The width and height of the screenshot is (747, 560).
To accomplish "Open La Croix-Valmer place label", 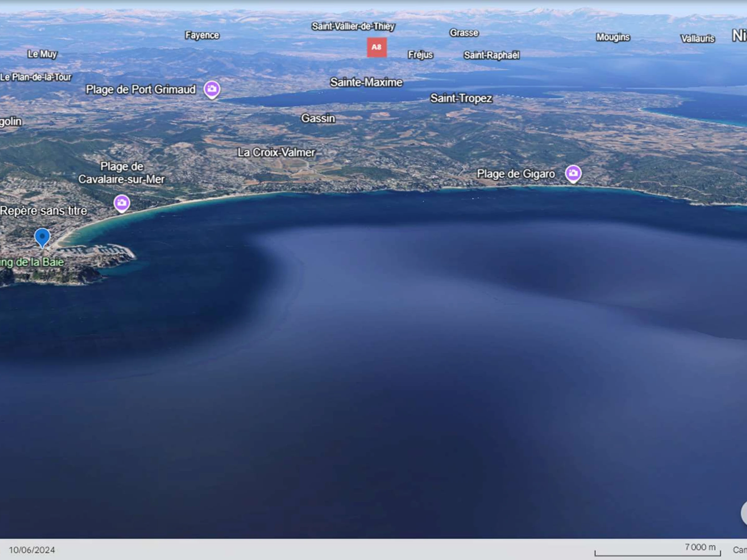I will click(276, 152).
